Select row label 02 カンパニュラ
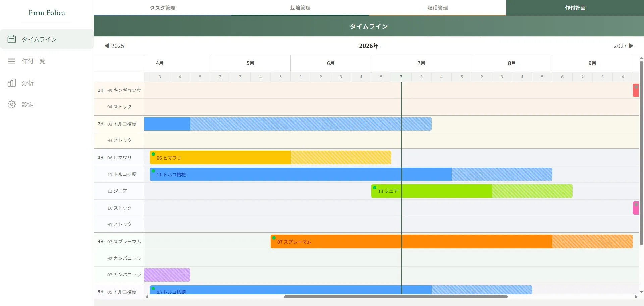 [x=124, y=258]
